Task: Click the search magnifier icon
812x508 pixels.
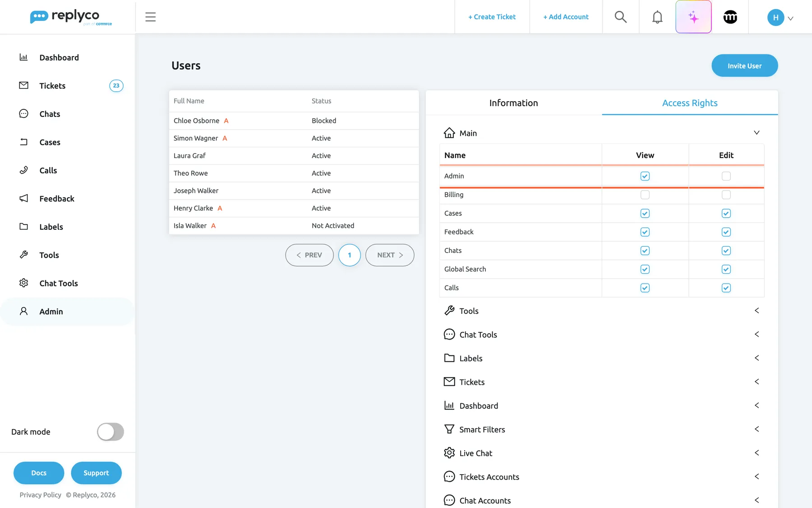Action: point(621,17)
